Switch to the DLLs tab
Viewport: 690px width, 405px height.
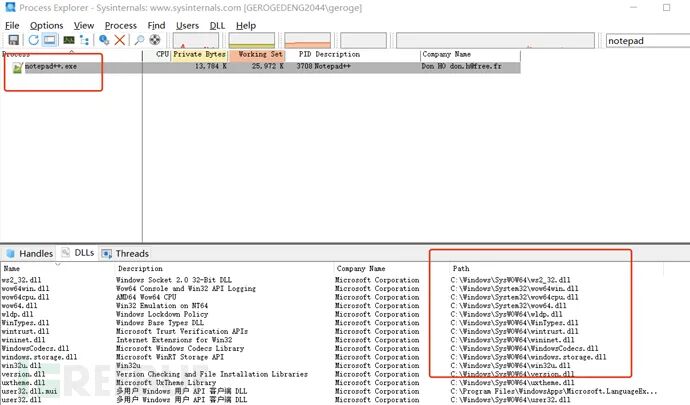click(78, 253)
